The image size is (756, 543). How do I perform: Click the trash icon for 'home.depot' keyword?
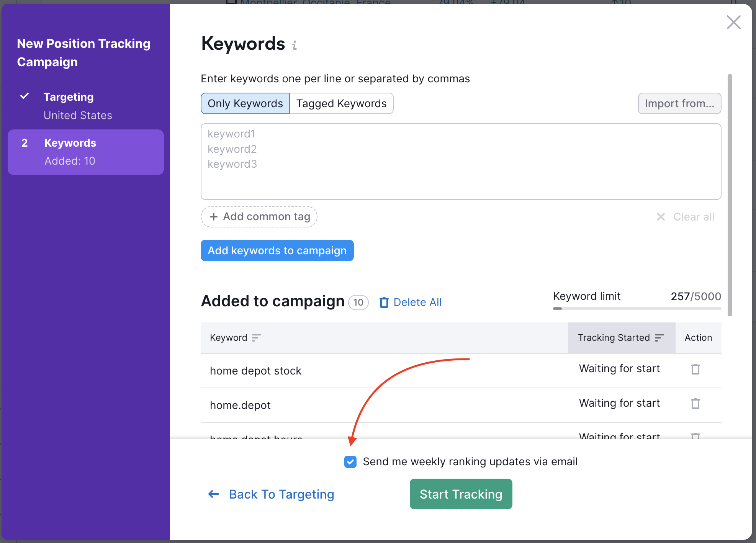(695, 404)
